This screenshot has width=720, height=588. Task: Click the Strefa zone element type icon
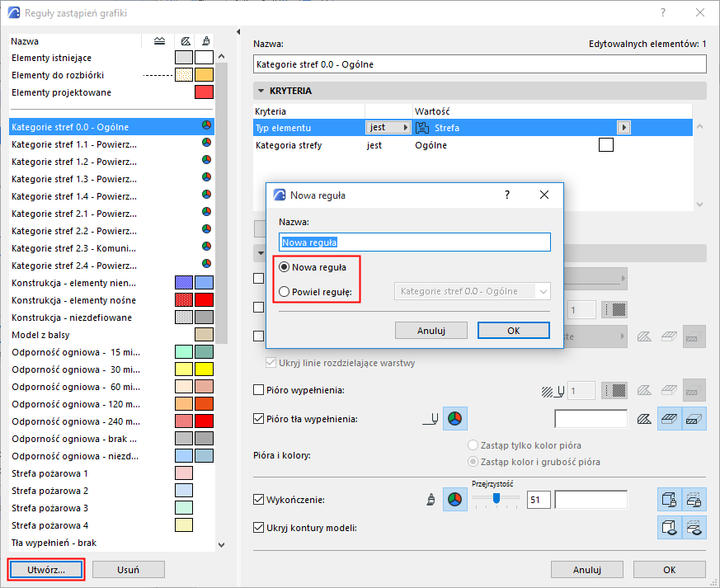422,128
